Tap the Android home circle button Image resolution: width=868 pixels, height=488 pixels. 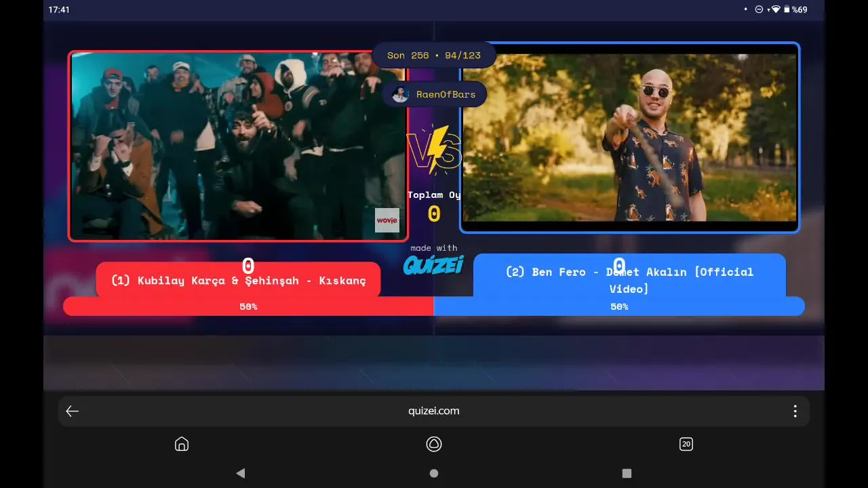[434, 473]
